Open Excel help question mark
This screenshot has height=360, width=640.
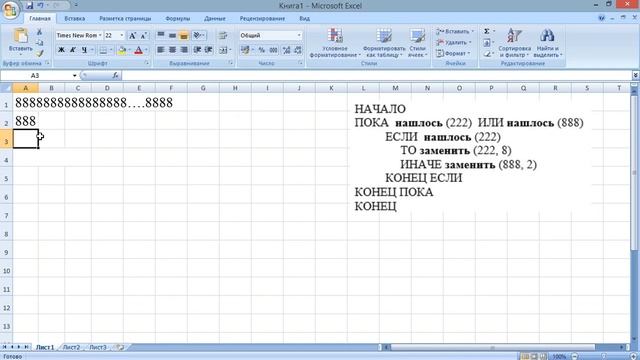click(601, 18)
